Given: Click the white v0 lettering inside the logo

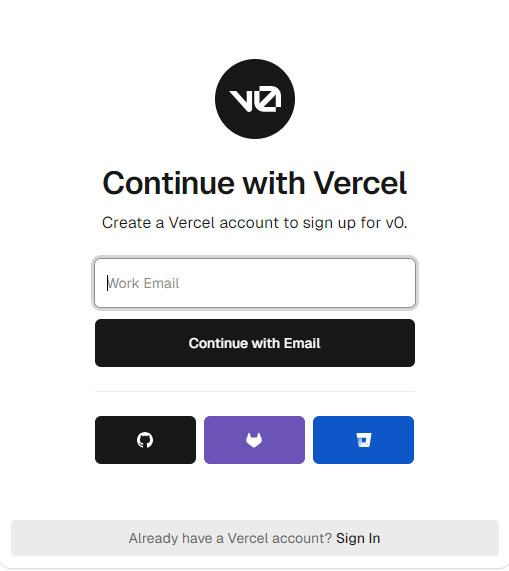Looking at the screenshot, I should 255,99.
